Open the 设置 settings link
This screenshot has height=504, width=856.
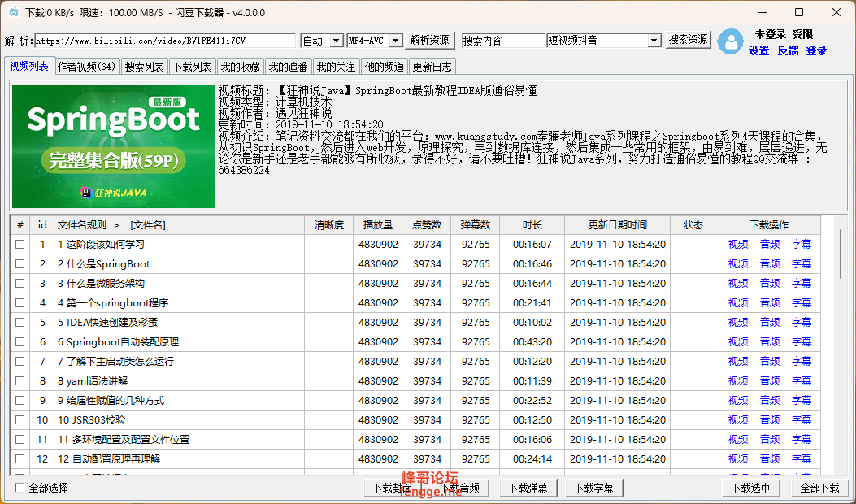pos(758,50)
